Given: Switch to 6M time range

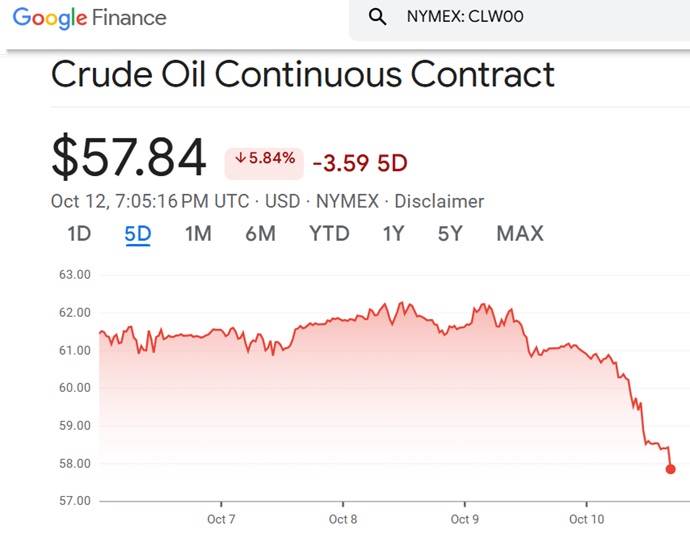Looking at the screenshot, I should click(x=260, y=233).
